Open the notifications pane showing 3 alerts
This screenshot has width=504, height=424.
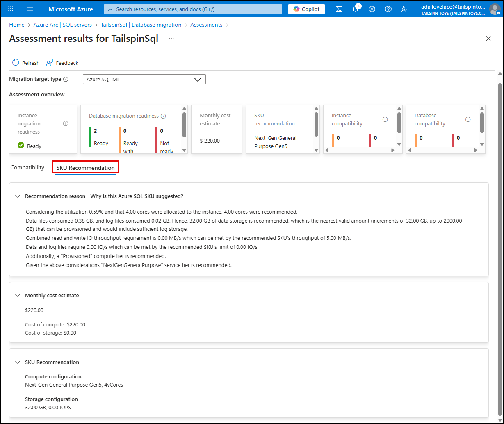point(356,9)
